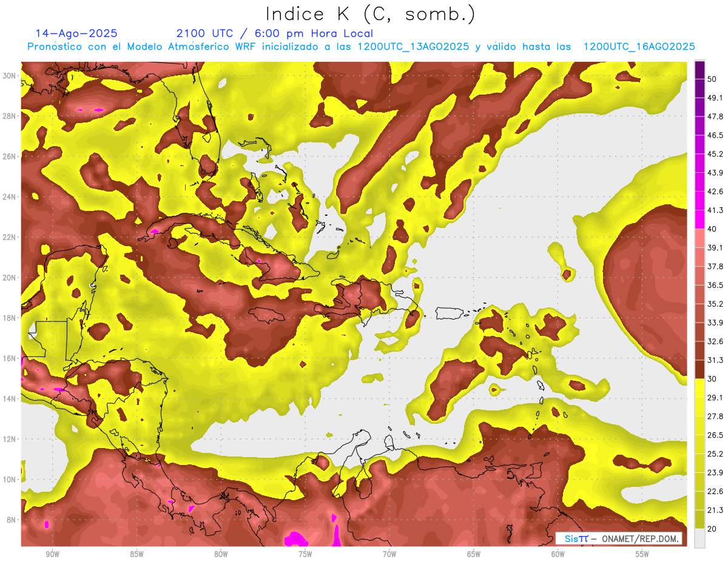
Task: Click the colorbar value label '23.9'
Action: pyautogui.click(x=715, y=473)
